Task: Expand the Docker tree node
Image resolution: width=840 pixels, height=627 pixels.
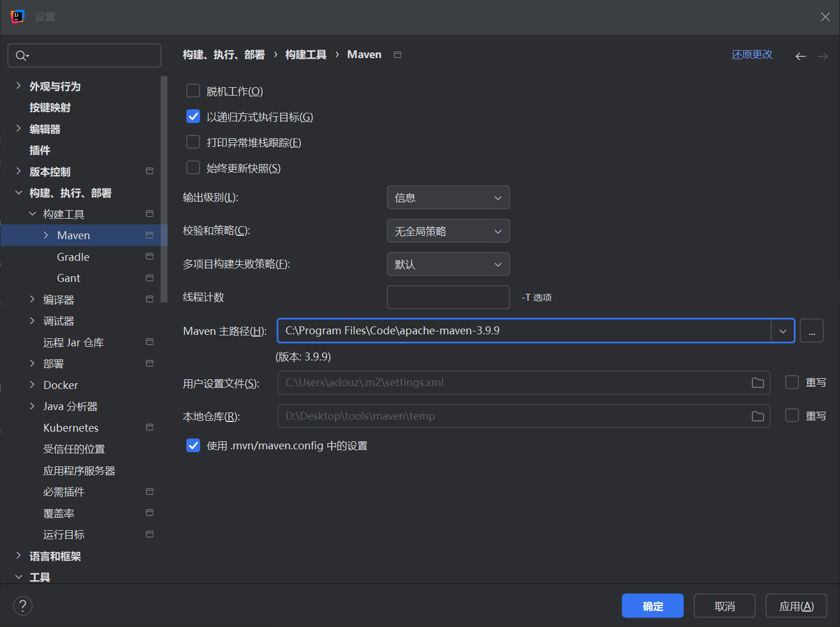Action: pos(32,385)
